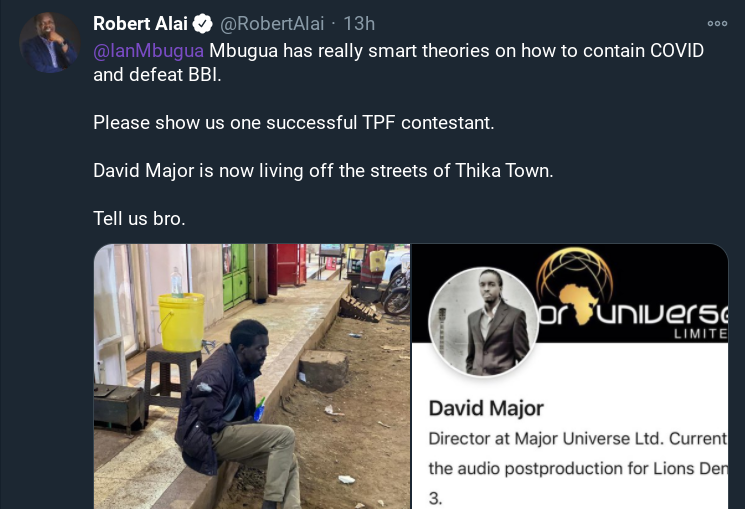
Task: Click the Robert Alai display name
Action: point(140,24)
